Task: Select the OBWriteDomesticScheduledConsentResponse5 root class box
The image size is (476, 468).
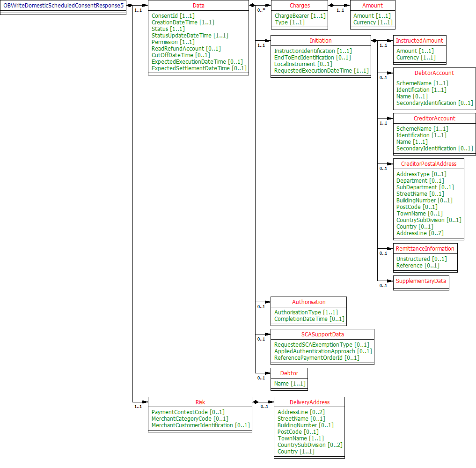Action: click(63, 6)
